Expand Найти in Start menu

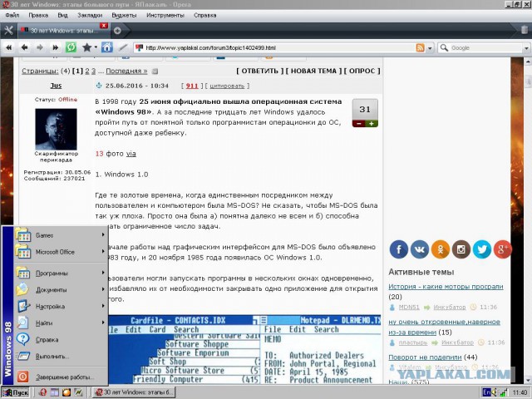61,323
